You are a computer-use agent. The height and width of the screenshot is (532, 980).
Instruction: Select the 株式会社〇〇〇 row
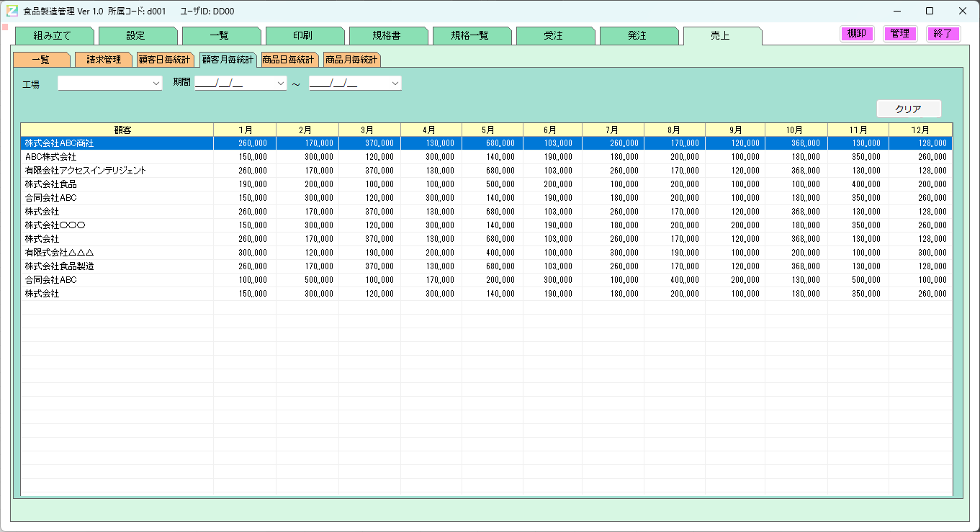click(487, 225)
